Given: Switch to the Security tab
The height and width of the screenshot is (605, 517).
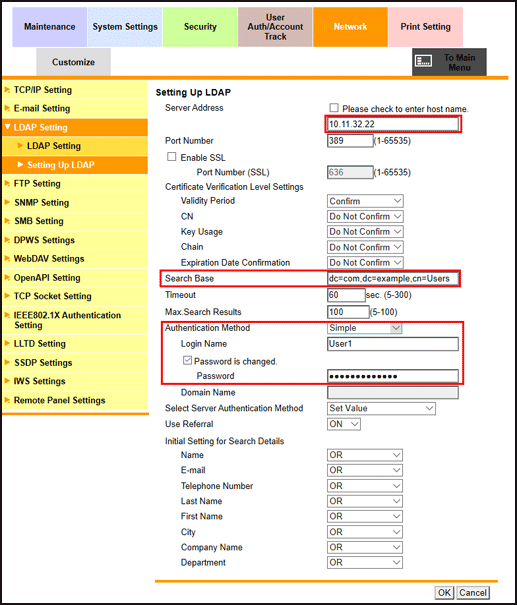Looking at the screenshot, I should [x=200, y=27].
